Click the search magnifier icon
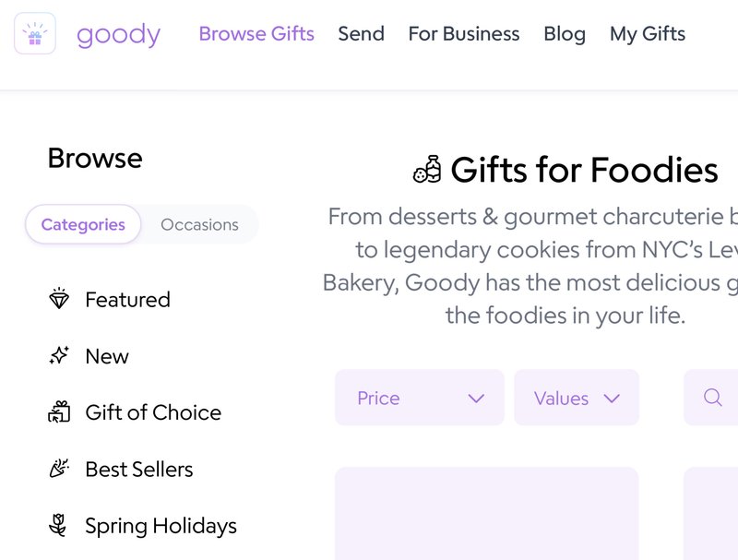Viewport: 738px width, 560px height. coord(712,398)
